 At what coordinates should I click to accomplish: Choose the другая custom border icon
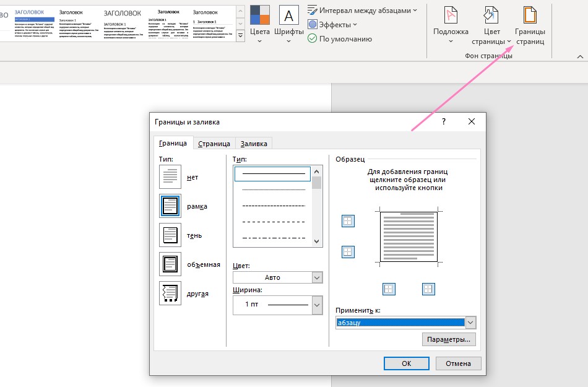[170, 294]
